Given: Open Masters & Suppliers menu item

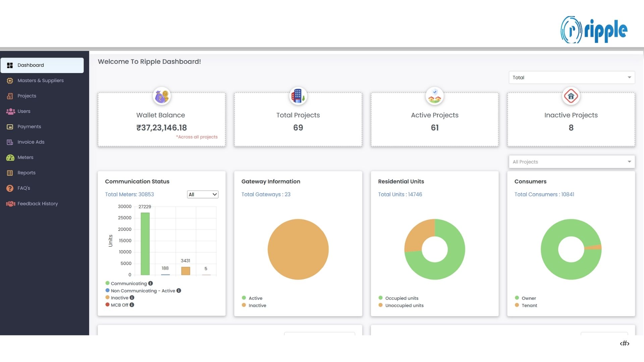Looking at the screenshot, I should [x=41, y=80].
